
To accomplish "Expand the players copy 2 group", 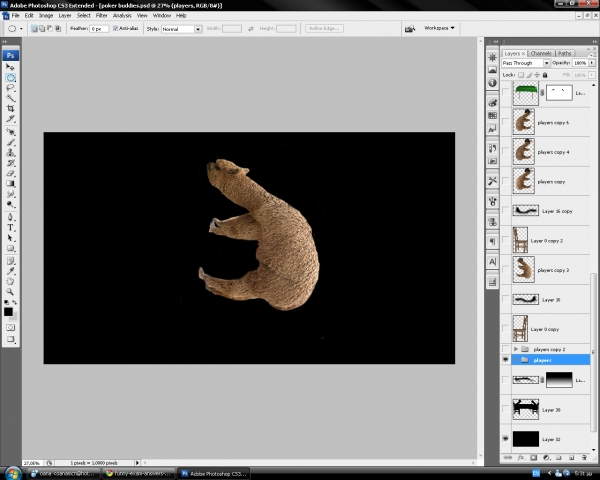I will 516,349.
